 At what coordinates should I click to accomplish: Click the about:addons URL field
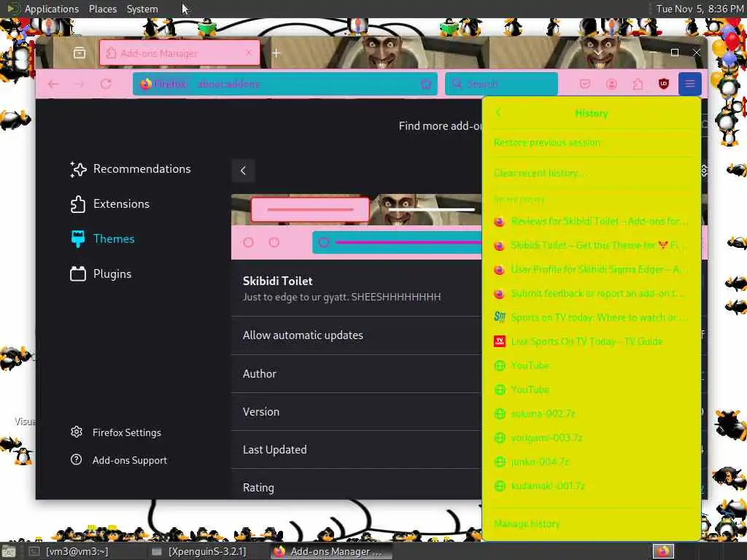285,85
